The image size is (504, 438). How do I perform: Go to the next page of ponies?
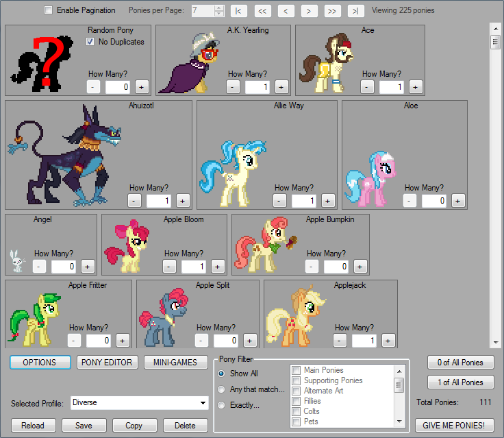[310, 11]
